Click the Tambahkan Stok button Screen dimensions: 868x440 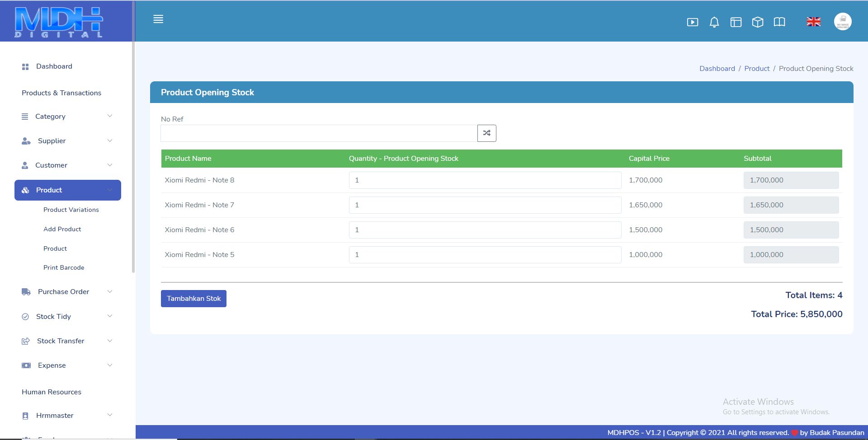pos(193,299)
